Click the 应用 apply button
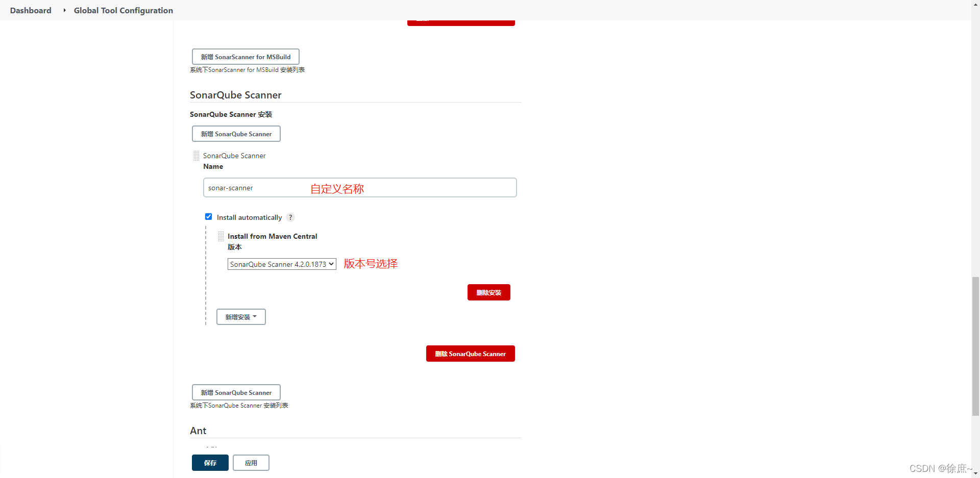 pos(251,463)
